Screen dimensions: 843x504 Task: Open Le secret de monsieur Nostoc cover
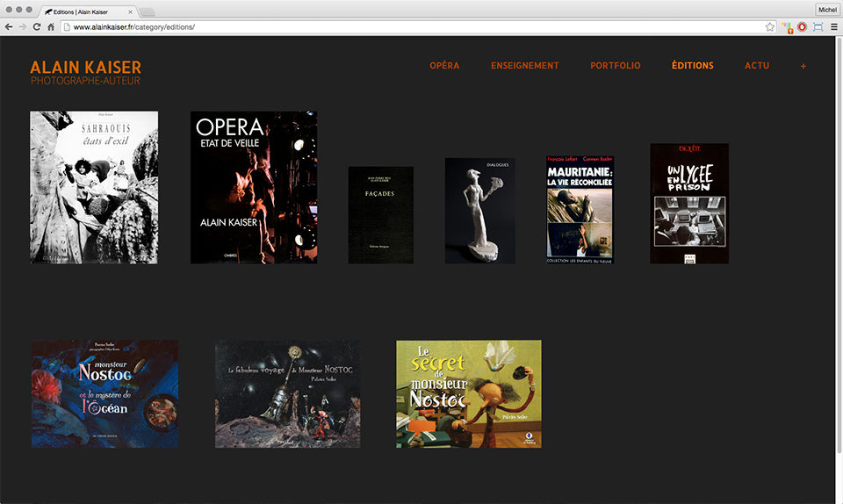pyautogui.click(x=469, y=394)
